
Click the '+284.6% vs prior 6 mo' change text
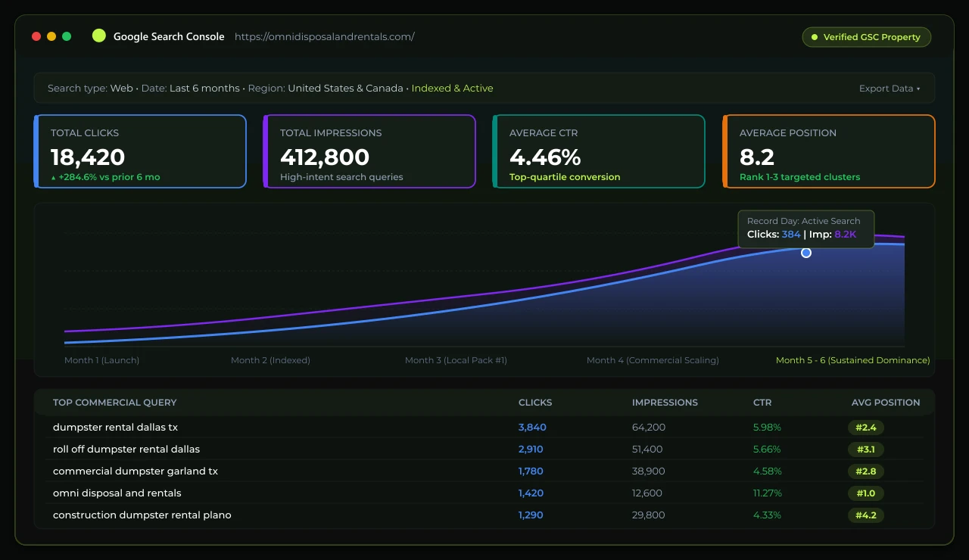pos(105,177)
